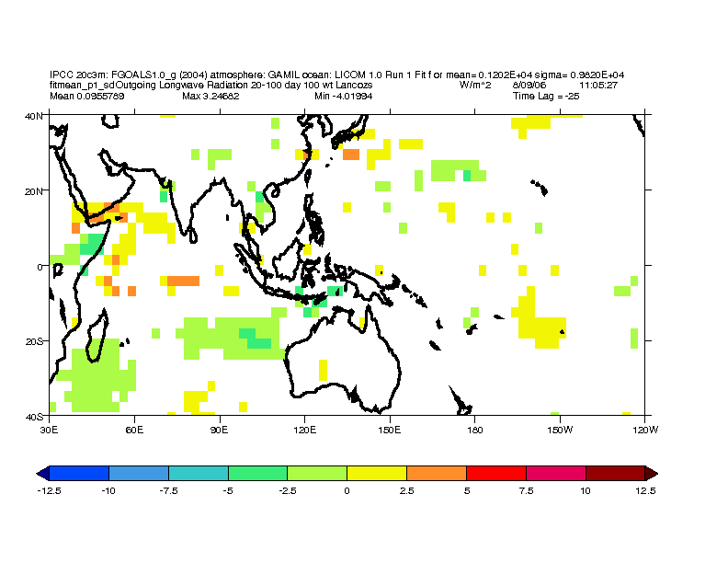This screenshot has height=563, width=728.
Task: Click the W/m^2 units label
Action: pos(475,85)
